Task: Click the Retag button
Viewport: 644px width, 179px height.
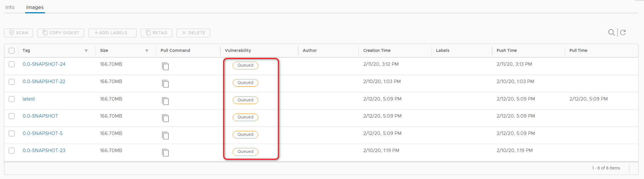Action: [157, 33]
